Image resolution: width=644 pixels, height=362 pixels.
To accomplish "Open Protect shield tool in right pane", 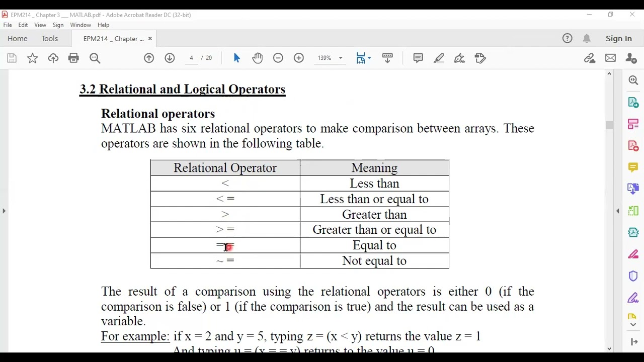I will point(633,276).
